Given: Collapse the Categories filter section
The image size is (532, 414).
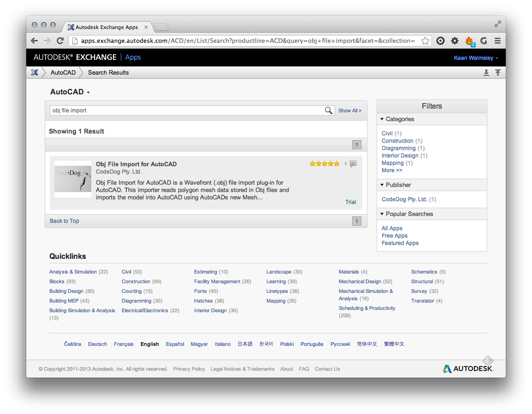Looking at the screenshot, I should [382, 119].
